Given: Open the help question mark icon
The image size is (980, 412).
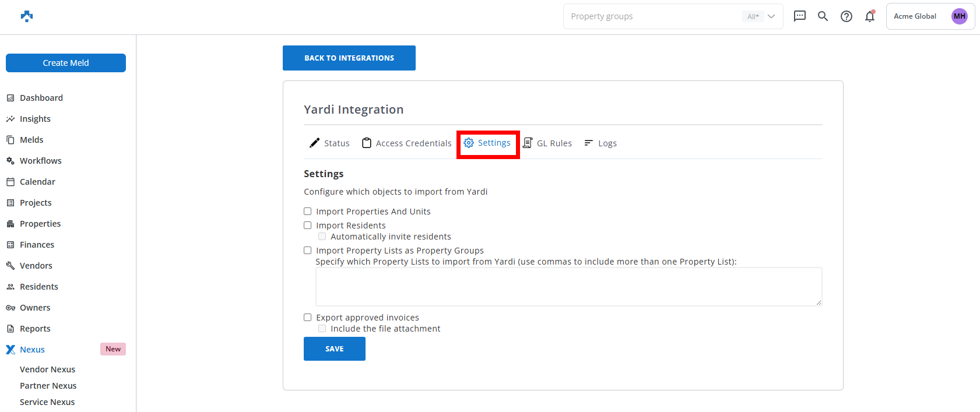Looking at the screenshot, I should click(x=846, y=16).
